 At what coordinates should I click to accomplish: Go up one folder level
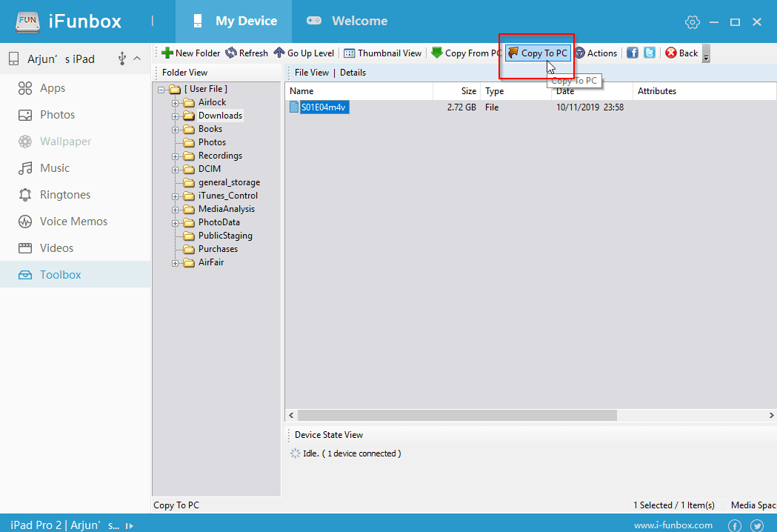304,53
